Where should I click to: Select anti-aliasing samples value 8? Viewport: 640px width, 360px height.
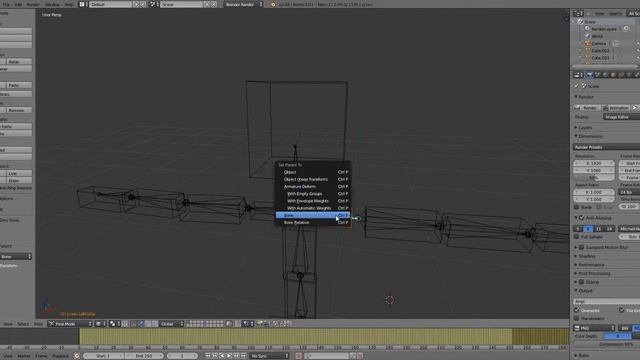coord(588,229)
